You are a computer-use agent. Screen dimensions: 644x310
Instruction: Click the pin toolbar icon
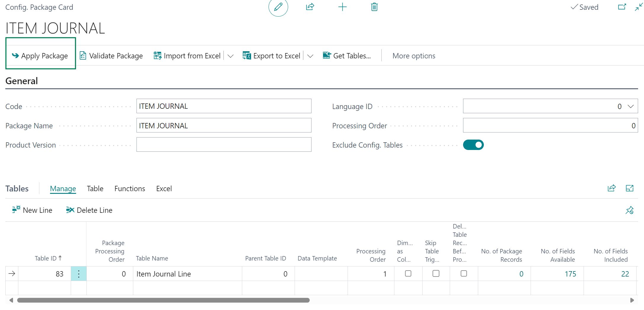tap(629, 210)
